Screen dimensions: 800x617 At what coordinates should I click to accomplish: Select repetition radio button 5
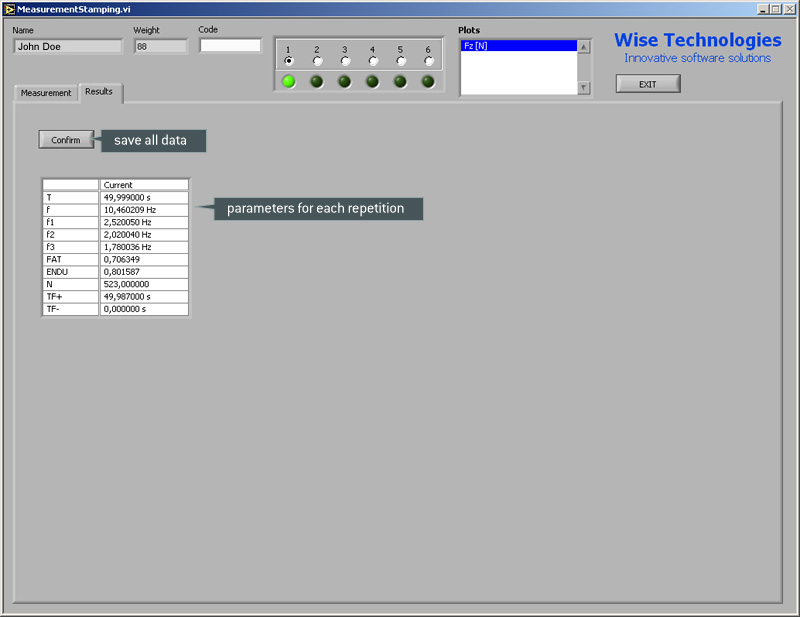coord(401,61)
